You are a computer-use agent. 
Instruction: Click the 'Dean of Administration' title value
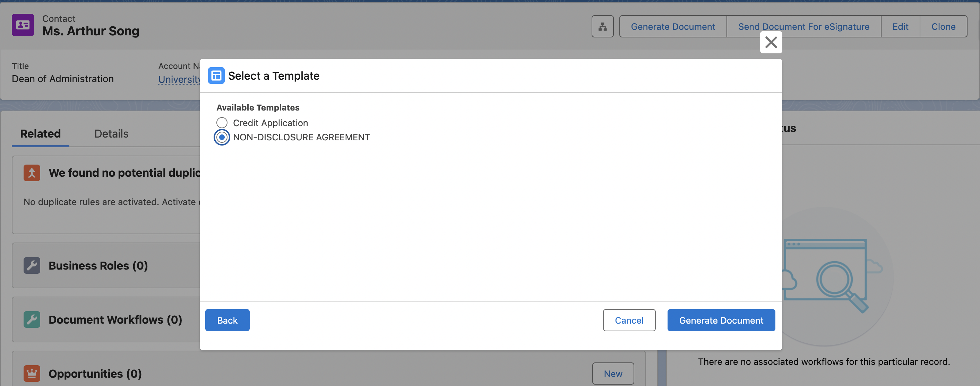coord(63,79)
